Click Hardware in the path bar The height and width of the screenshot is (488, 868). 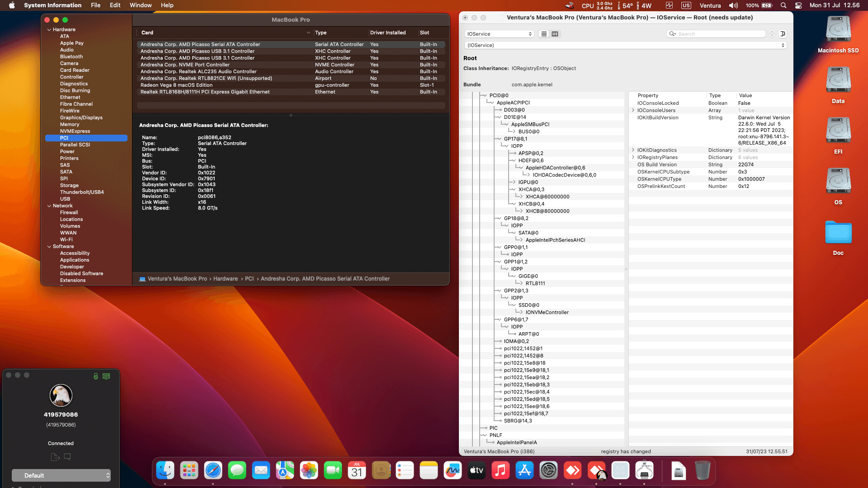tap(226, 279)
